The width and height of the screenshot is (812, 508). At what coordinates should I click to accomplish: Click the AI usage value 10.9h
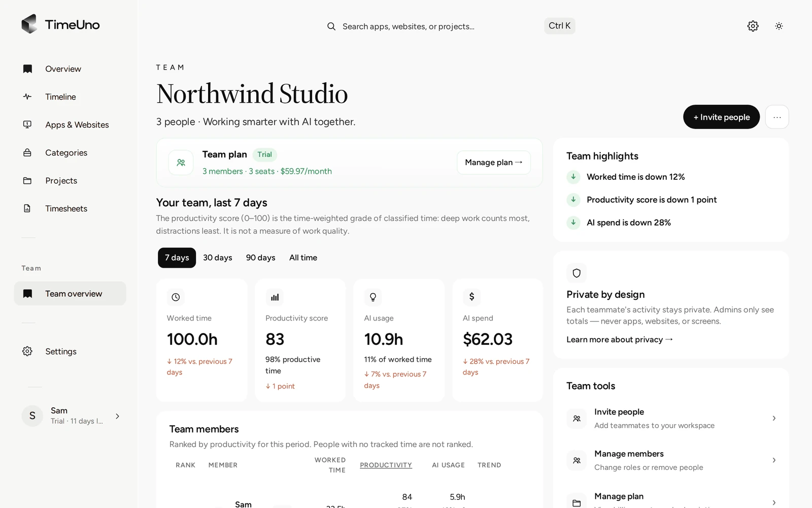pos(384,339)
